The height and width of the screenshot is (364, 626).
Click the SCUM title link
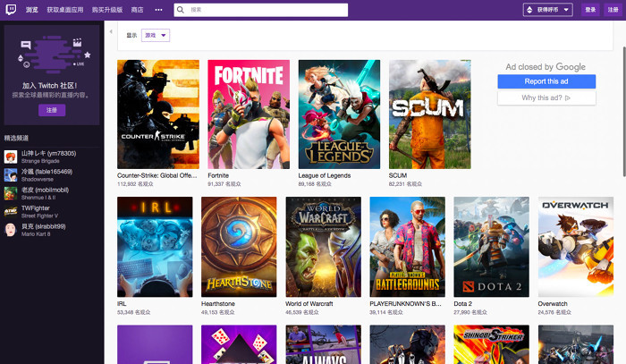coord(398,175)
